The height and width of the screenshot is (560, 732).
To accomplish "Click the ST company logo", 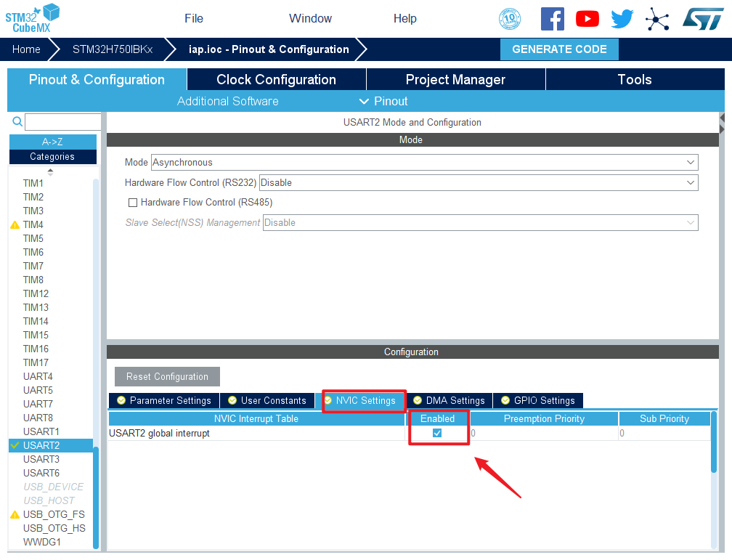I will coord(702,19).
